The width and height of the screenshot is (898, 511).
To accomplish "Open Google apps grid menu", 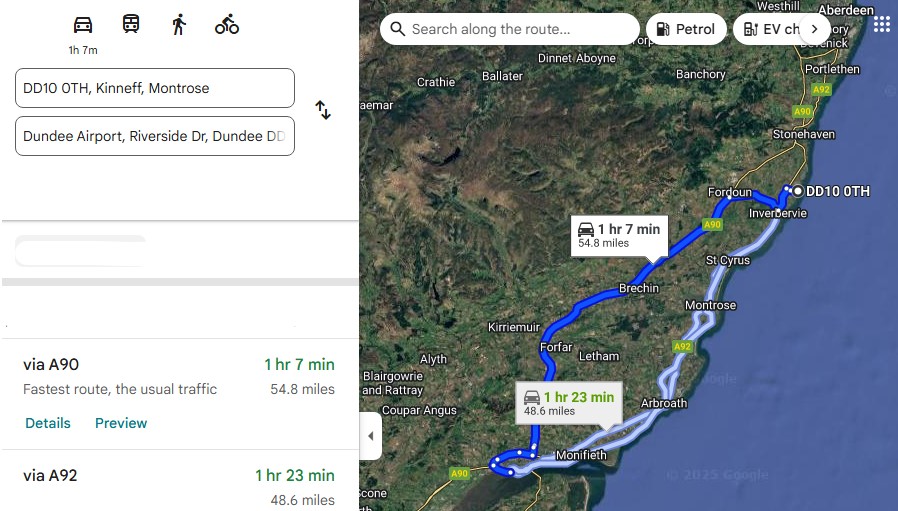I will coord(881,24).
